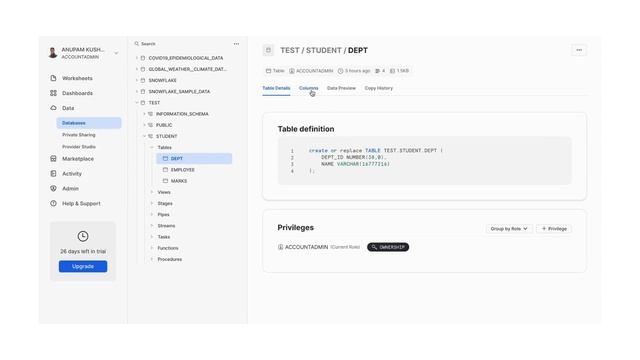Expand the Functions folder
This screenshot has height=360, width=640.
(151, 248)
